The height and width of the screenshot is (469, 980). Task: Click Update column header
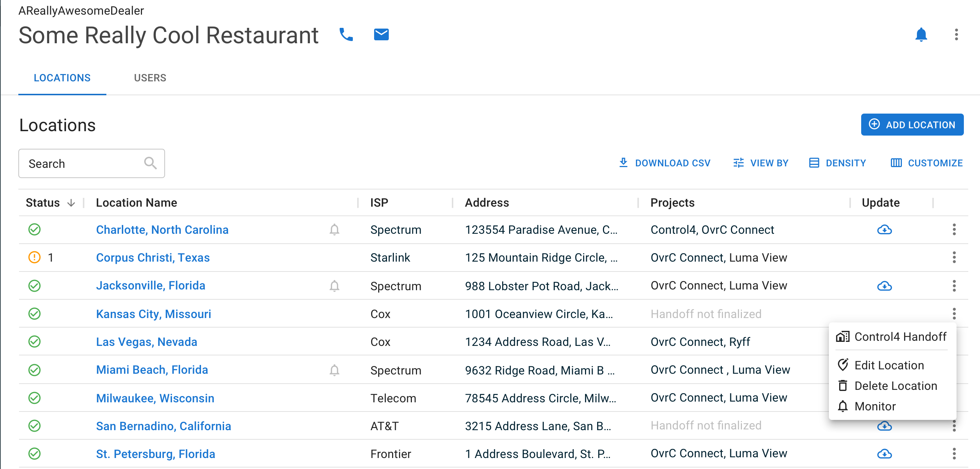[881, 203]
